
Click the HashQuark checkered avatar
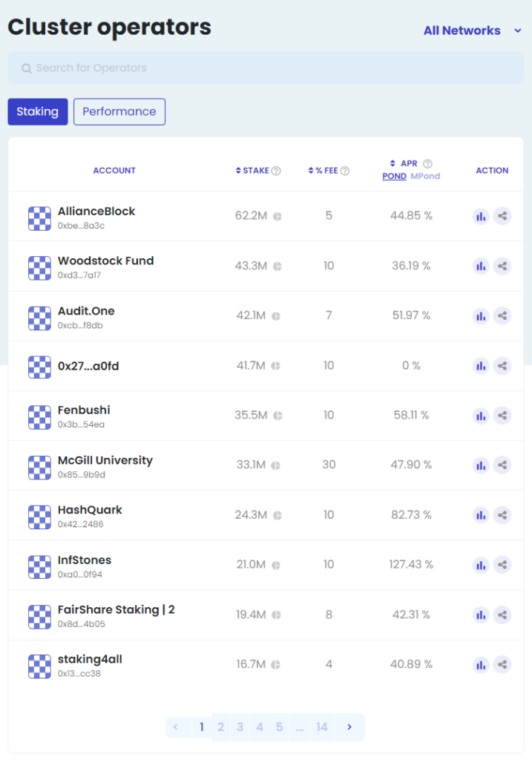click(39, 517)
